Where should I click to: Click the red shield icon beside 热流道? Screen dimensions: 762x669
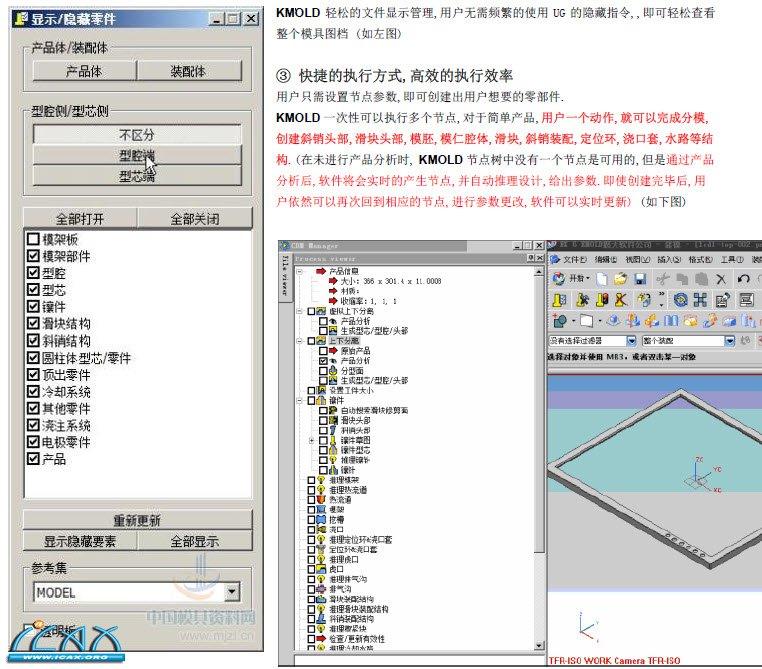coord(321,499)
